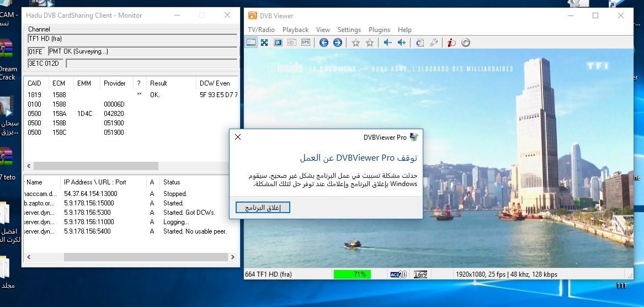Click right arrow of server list scrollbar
The image size is (644, 307).
(233, 257)
